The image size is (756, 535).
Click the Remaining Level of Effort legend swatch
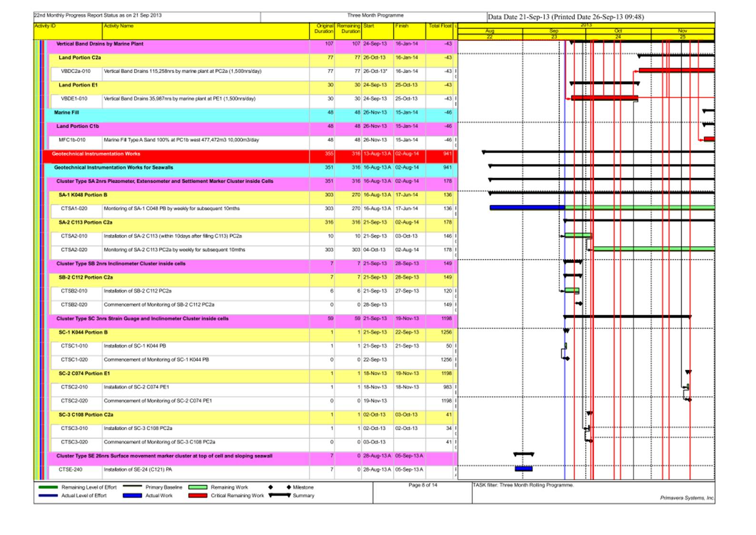48,487
